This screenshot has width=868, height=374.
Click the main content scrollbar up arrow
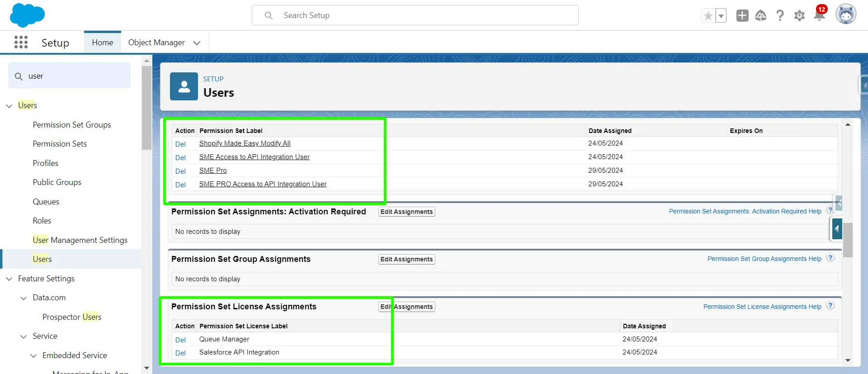[848, 124]
